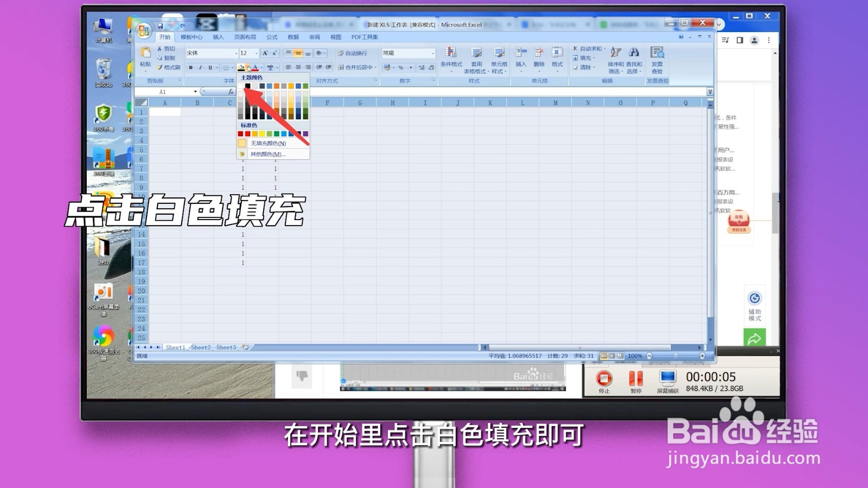
Task: Click Format as Table (套用表格格式) icon
Action: tap(476, 53)
